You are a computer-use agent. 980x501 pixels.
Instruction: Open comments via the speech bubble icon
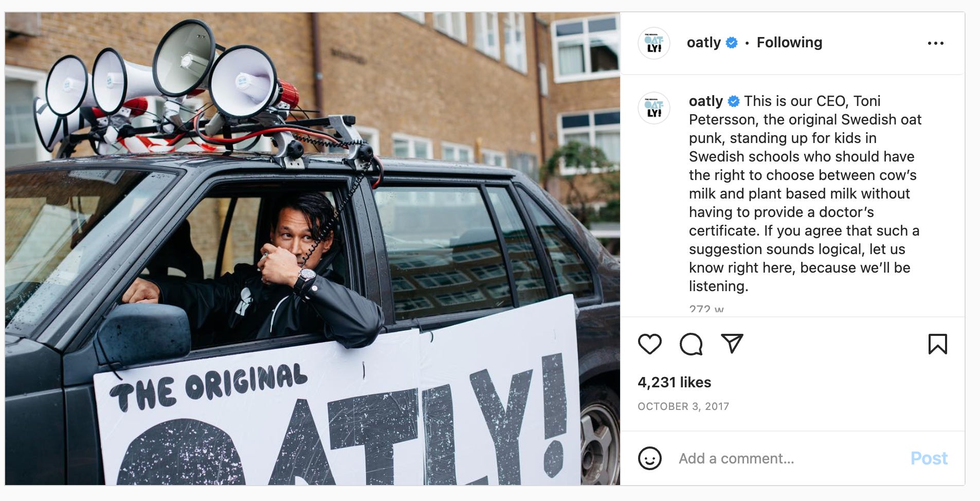(x=691, y=344)
